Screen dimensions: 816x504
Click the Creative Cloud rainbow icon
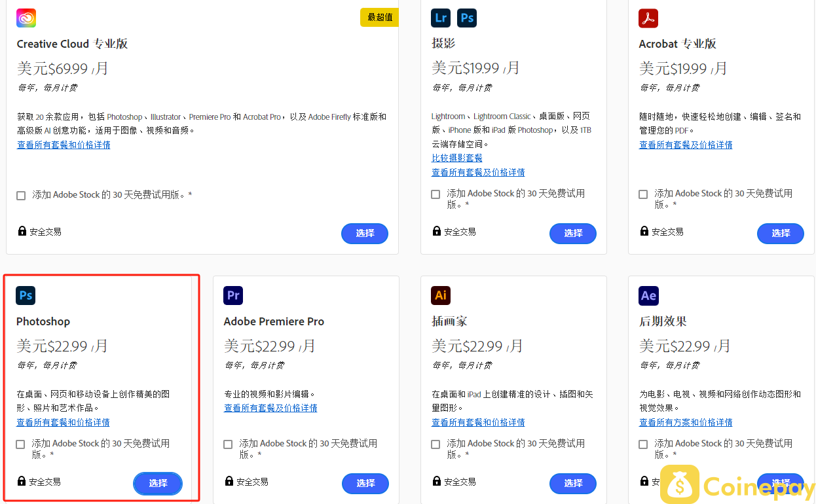(26, 18)
